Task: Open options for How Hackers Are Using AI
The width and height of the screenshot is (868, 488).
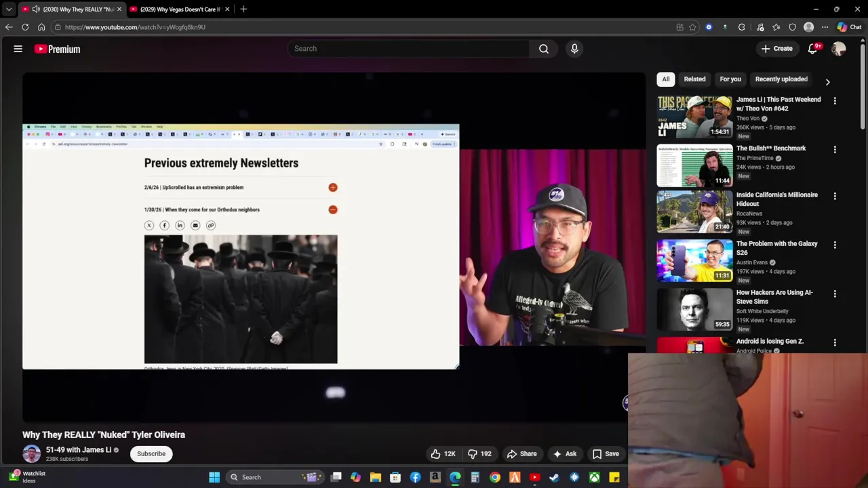Action: tap(835, 294)
